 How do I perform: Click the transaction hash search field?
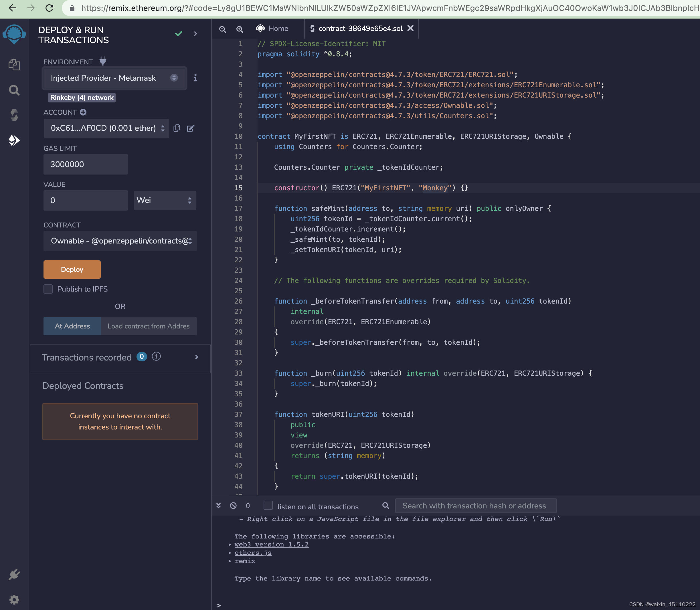tap(475, 506)
